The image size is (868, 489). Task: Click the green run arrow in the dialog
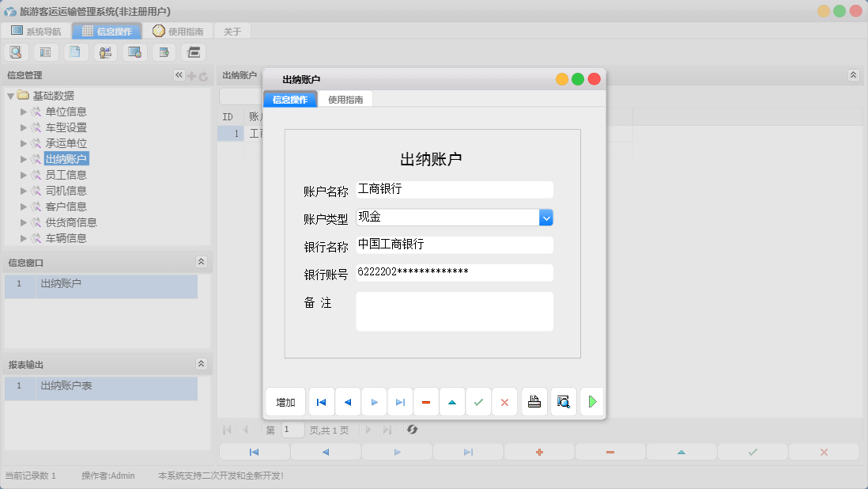point(591,402)
